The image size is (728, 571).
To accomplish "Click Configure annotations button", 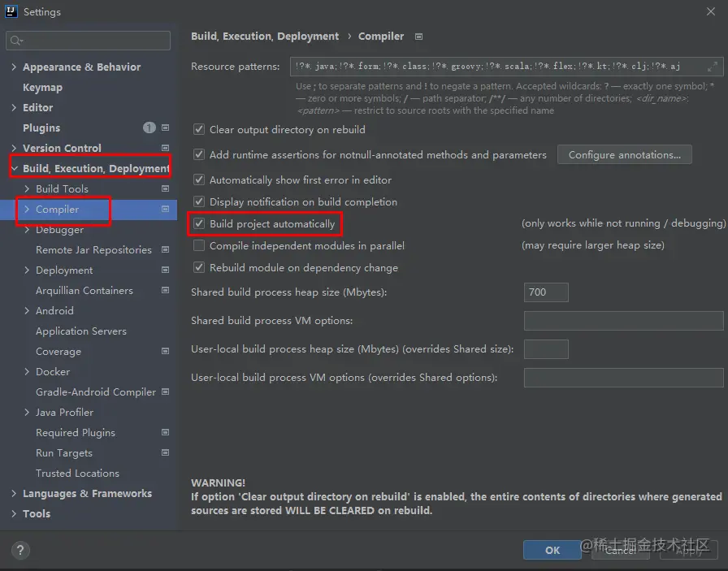I will tap(625, 154).
